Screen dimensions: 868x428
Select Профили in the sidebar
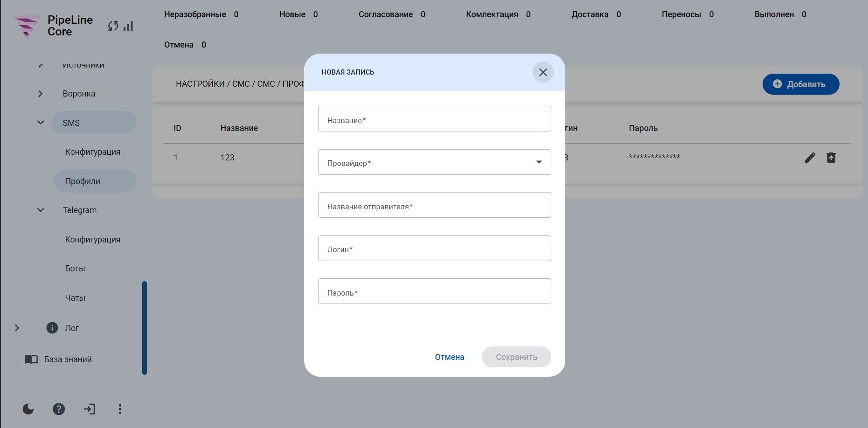95,181
